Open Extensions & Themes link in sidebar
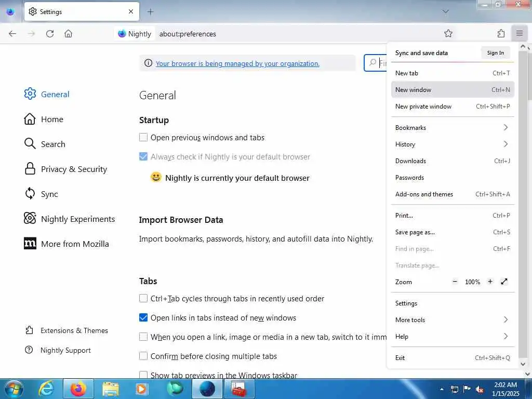This screenshot has height=399, width=532. click(x=67, y=330)
